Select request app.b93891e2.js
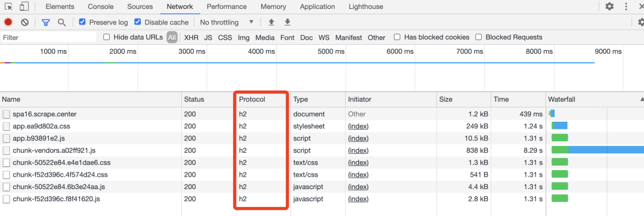Image resolution: width=644 pixels, height=216 pixels. pyautogui.click(x=38, y=138)
